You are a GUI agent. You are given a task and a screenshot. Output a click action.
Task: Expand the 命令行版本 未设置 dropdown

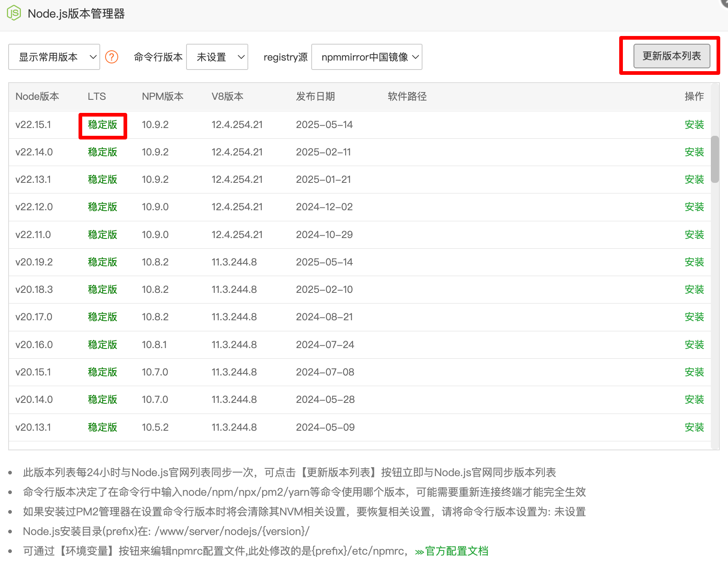point(217,57)
